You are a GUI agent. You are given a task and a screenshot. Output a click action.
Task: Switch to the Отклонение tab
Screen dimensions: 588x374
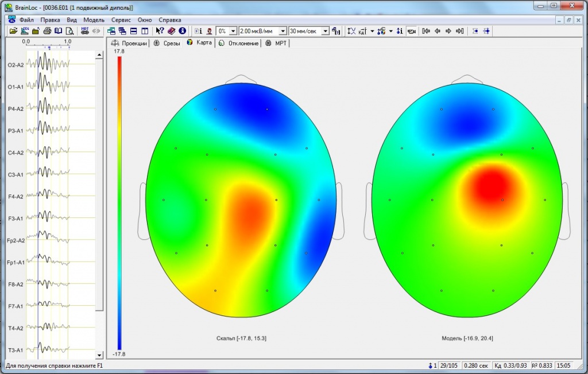pos(238,44)
